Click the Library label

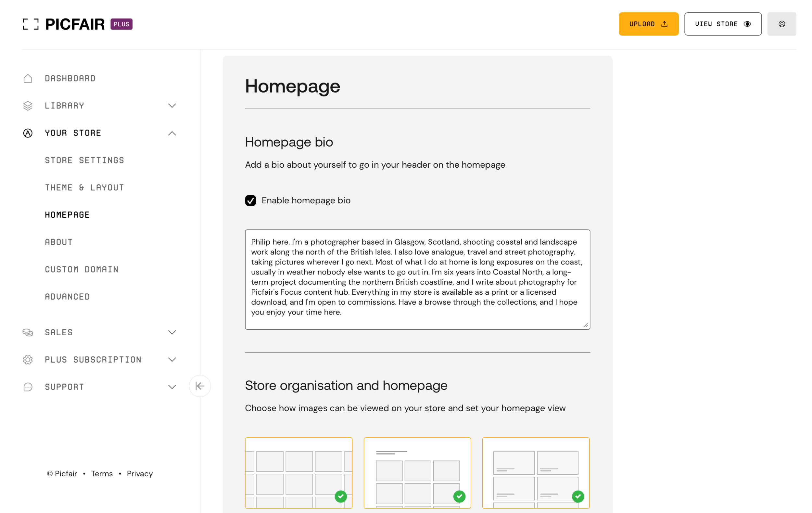65,106
